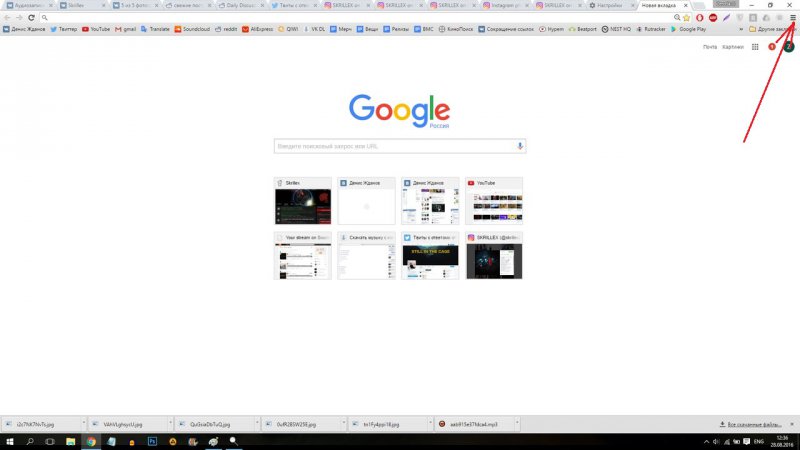Click the red AdBlock extension icon

pos(714,18)
